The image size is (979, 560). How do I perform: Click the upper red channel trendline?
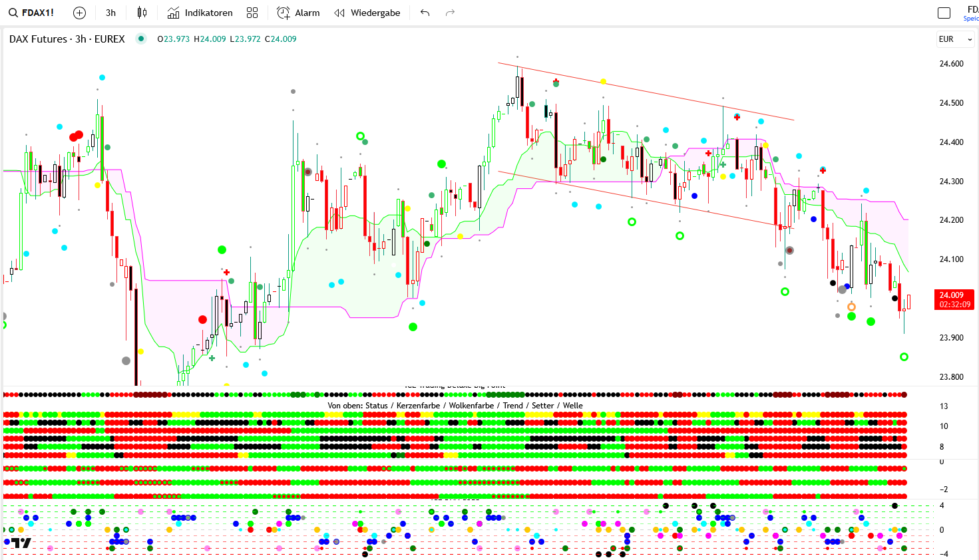pyautogui.click(x=646, y=91)
